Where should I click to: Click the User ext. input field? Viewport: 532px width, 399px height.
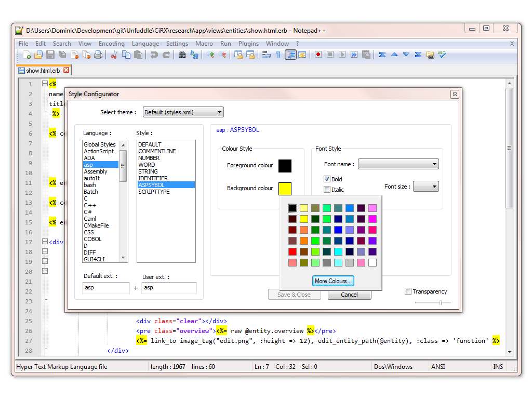tap(169, 288)
